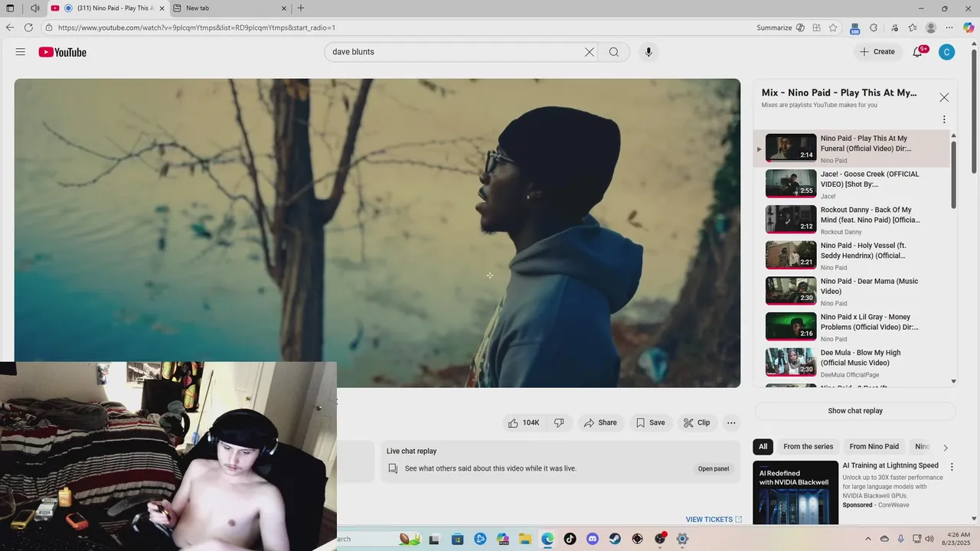Click the VIEW TICKETS link
The width and height of the screenshot is (980, 551).
[x=714, y=520]
